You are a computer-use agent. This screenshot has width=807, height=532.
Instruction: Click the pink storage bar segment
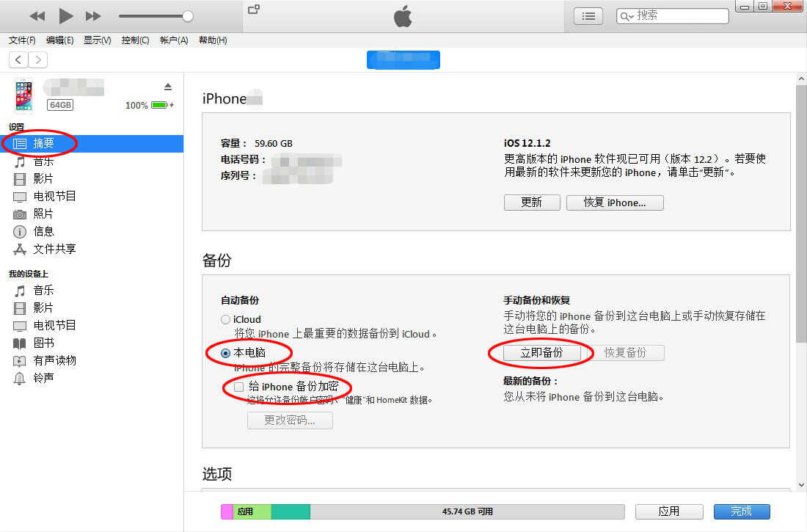pos(227,511)
